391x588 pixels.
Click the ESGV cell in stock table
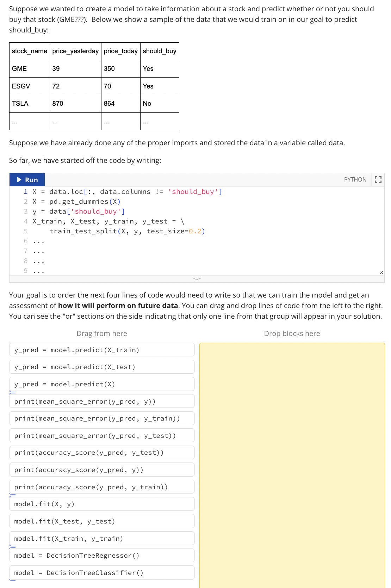[x=30, y=86]
